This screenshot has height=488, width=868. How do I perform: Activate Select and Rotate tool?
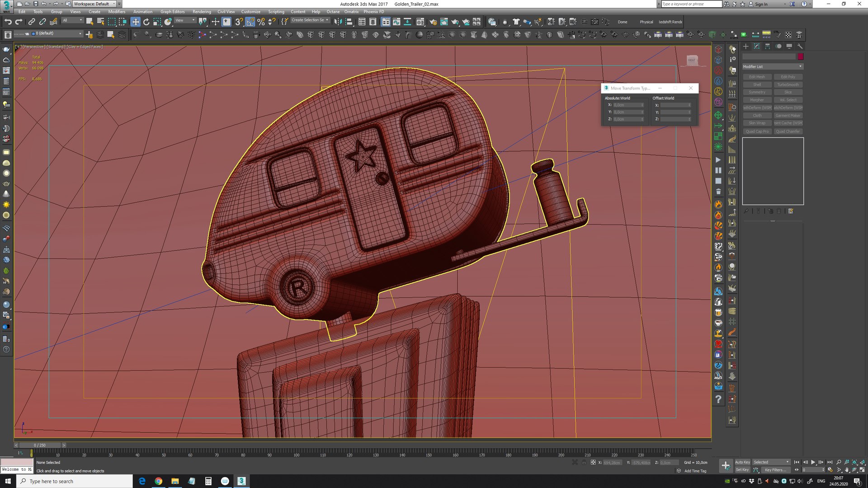click(146, 21)
